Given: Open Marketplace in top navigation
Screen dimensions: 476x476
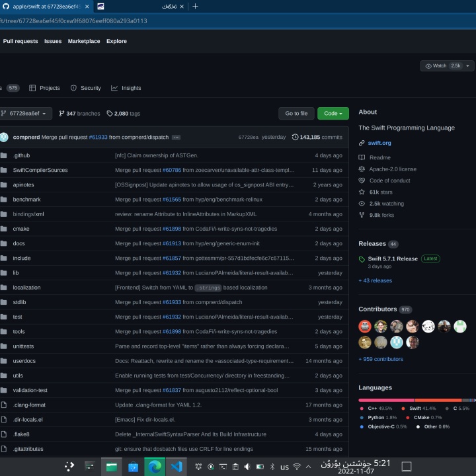Looking at the screenshot, I should (x=84, y=41).
